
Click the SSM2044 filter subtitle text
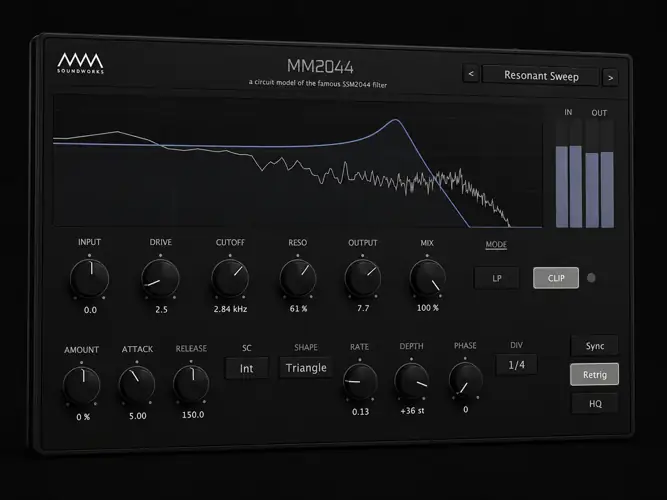click(x=318, y=83)
